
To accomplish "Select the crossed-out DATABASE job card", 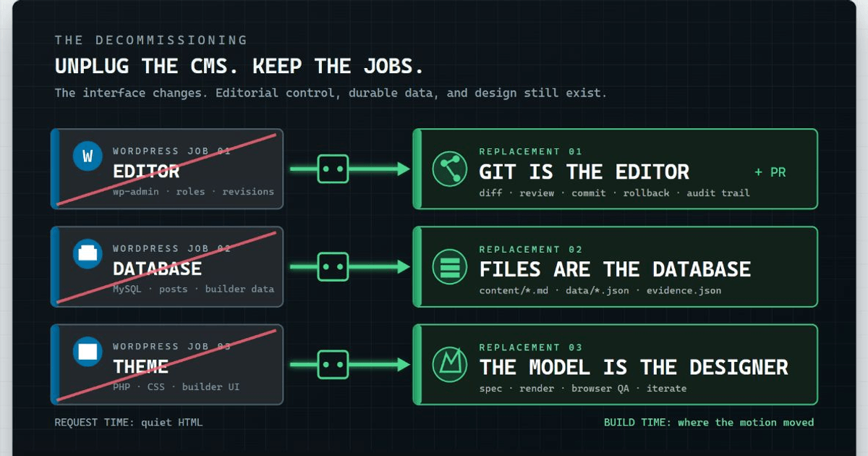I will [x=167, y=266].
